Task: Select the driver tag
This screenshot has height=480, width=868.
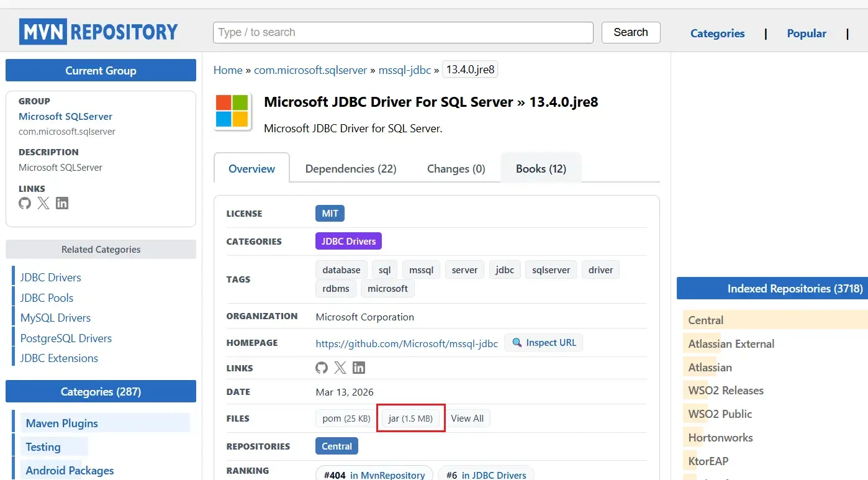Action: [600, 269]
